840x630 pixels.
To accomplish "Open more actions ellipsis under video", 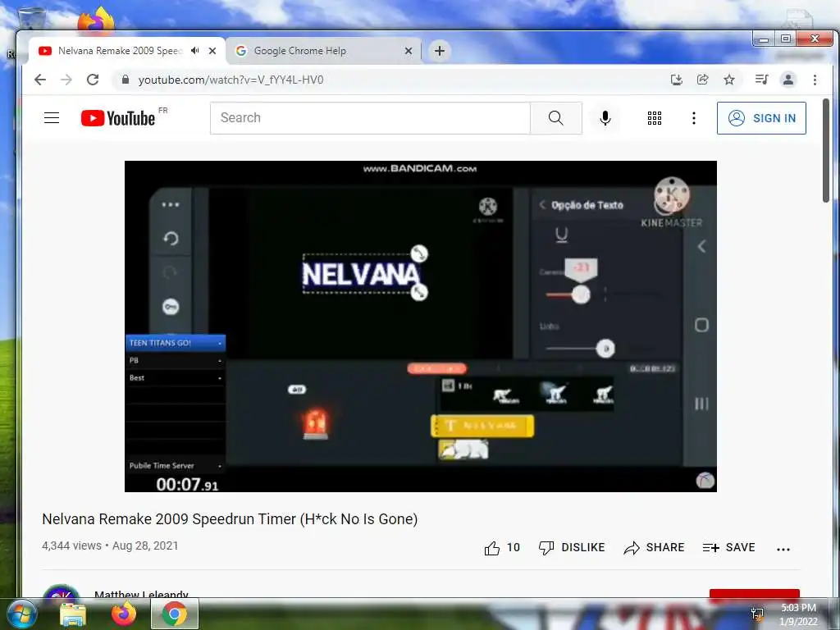I will 783,549.
